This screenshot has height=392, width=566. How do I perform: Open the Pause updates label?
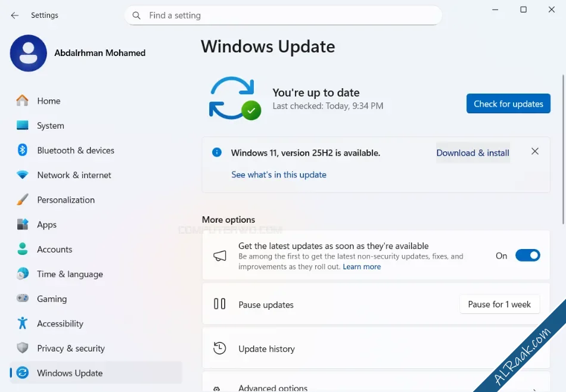(x=266, y=305)
